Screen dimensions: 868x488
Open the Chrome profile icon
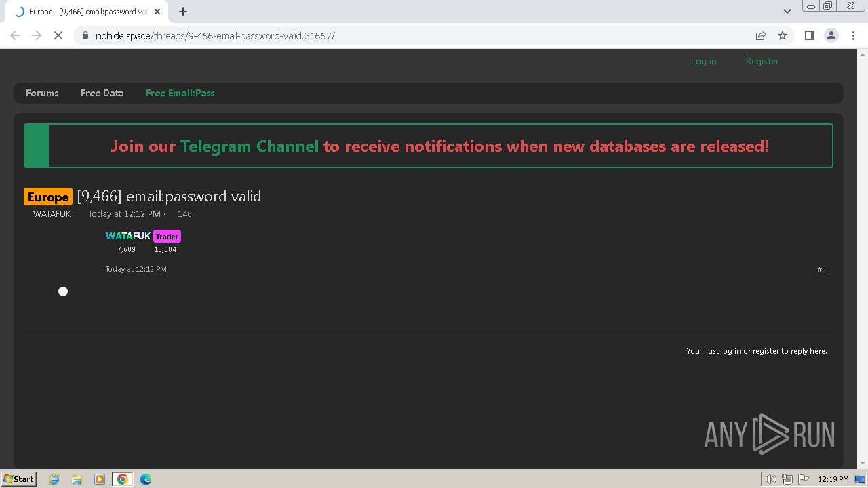click(x=831, y=35)
